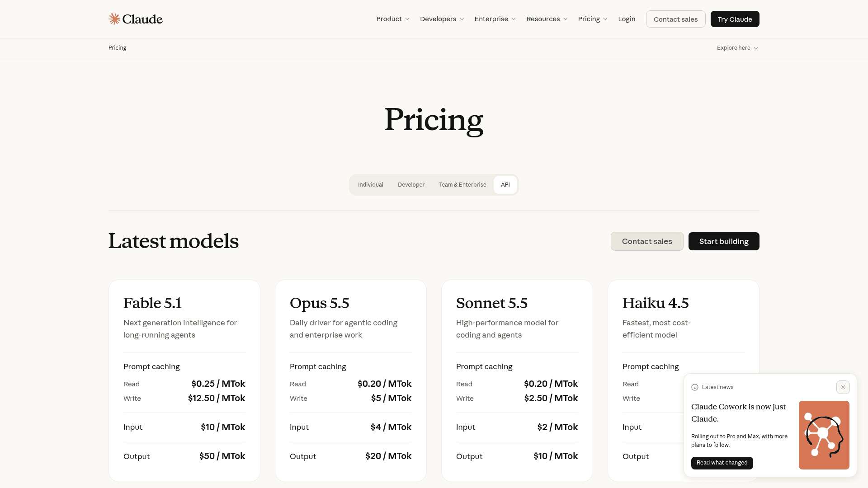This screenshot has width=868, height=488.
Task: Click the Claude Cowork news headline
Action: coord(738,413)
